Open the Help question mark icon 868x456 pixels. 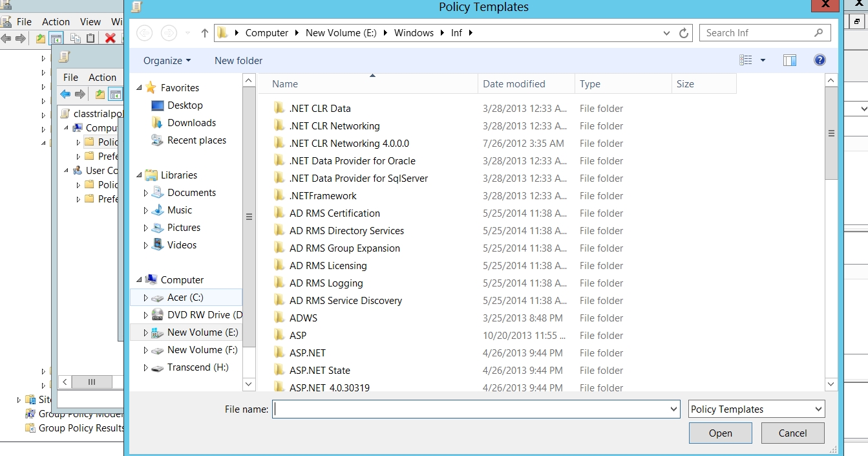coord(820,60)
